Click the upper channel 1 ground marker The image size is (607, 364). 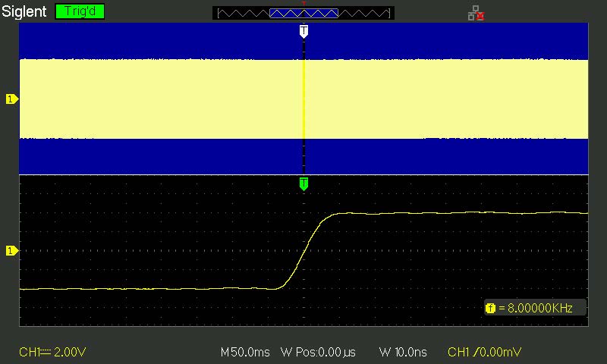coord(11,99)
